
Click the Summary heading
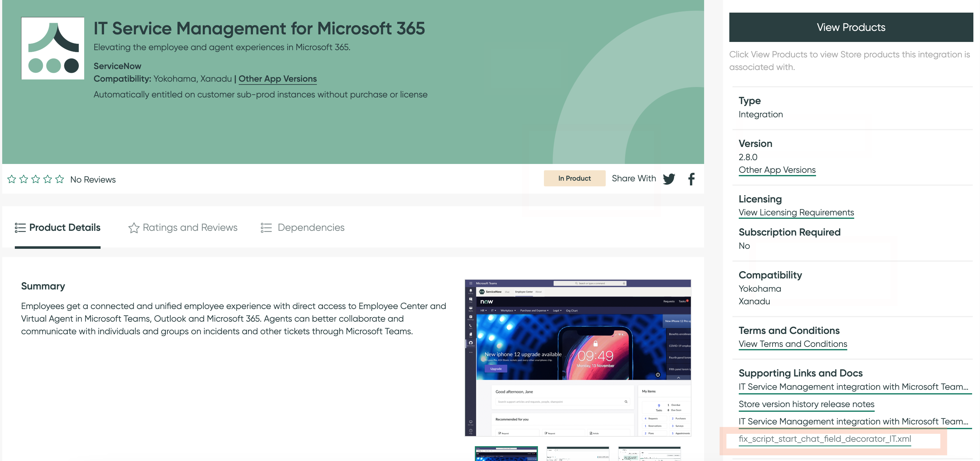coord(43,286)
